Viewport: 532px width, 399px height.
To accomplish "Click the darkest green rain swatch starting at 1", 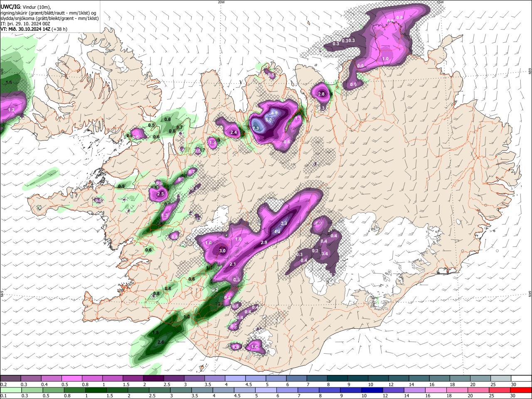I will (x=96, y=390).
